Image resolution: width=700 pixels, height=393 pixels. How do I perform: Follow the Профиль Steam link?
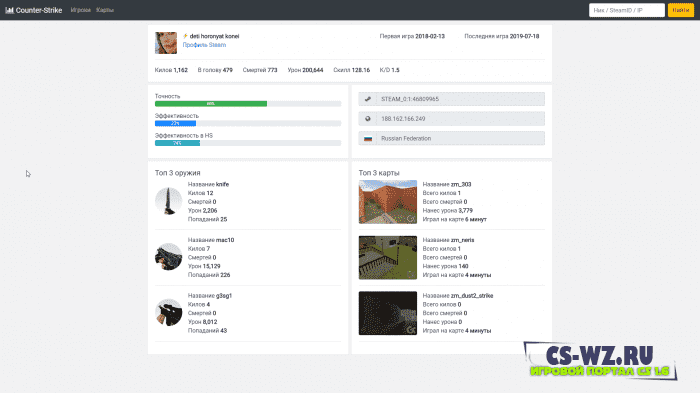tap(204, 45)
